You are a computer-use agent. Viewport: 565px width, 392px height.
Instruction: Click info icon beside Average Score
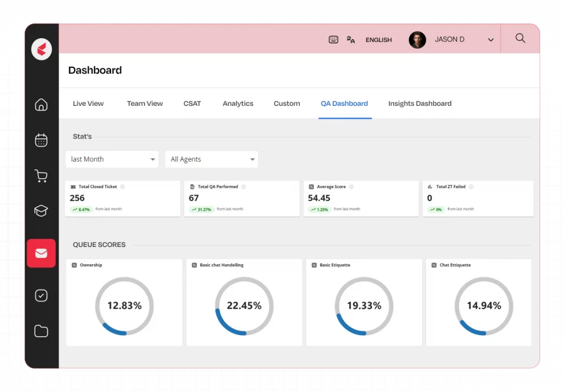pyautogui.click(x=351, y=187)
